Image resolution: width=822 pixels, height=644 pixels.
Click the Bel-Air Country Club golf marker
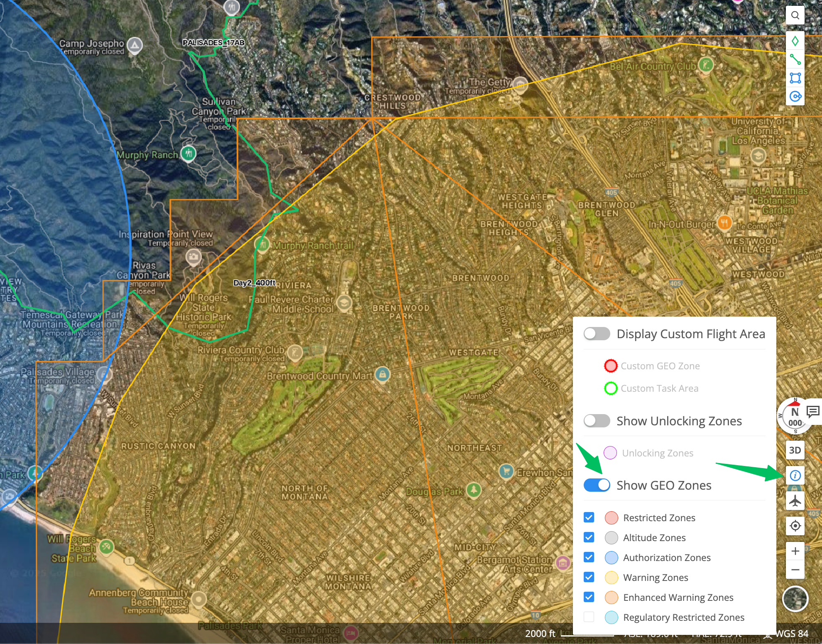705,65
